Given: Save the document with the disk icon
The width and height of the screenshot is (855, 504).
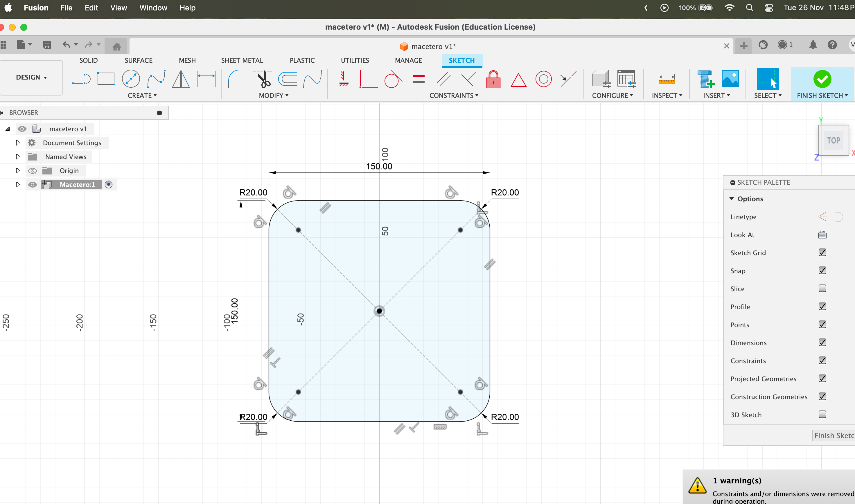Looking at the screenshot, I should tap(47, 44).
